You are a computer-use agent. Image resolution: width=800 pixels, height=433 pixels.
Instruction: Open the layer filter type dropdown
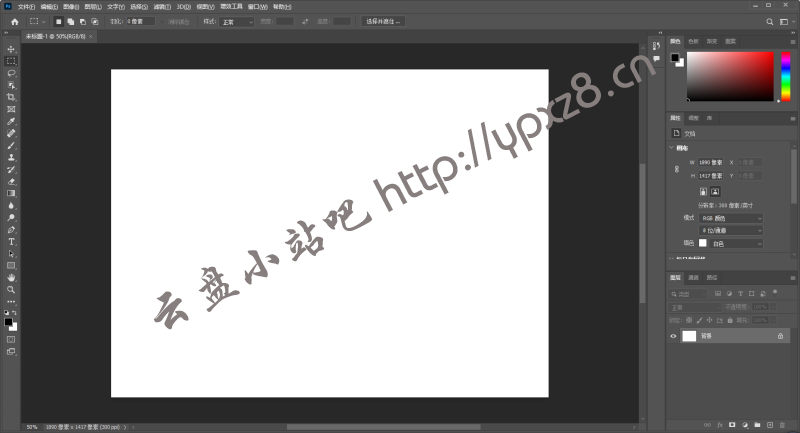click(x=688, y=294)
